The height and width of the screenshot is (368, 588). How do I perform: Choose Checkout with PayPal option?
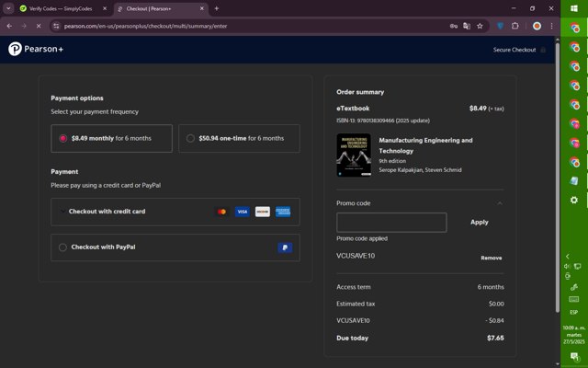(x=63, y=247)
